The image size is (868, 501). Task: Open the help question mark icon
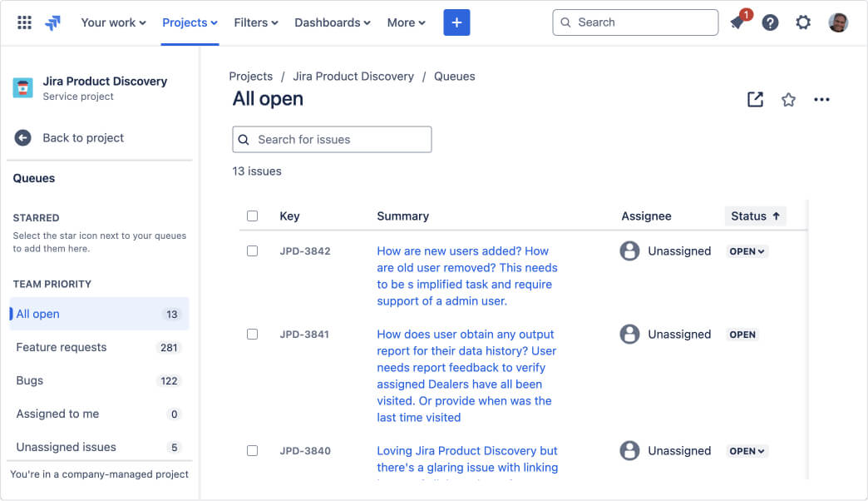771,22
